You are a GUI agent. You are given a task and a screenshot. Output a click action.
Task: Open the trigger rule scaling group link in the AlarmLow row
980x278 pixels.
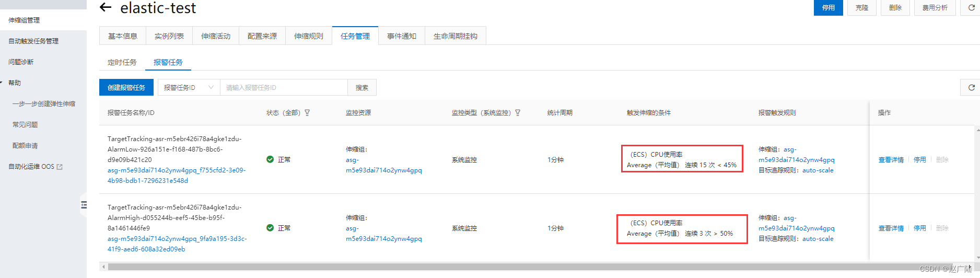click(797, 155)
